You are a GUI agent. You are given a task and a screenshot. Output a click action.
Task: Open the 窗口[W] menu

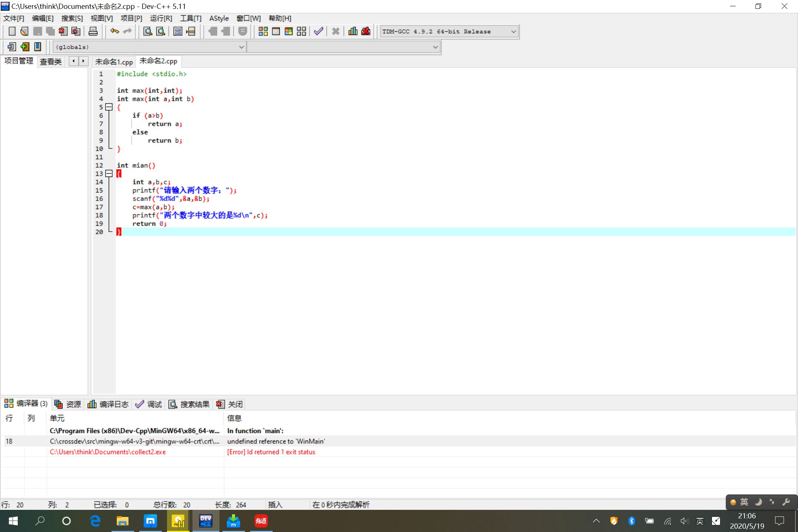(x=249, y=18)
